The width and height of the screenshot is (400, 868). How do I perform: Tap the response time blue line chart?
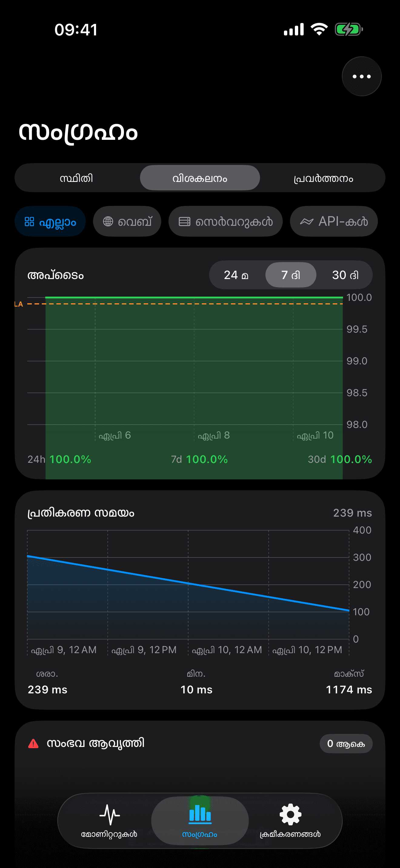(188, 584)
